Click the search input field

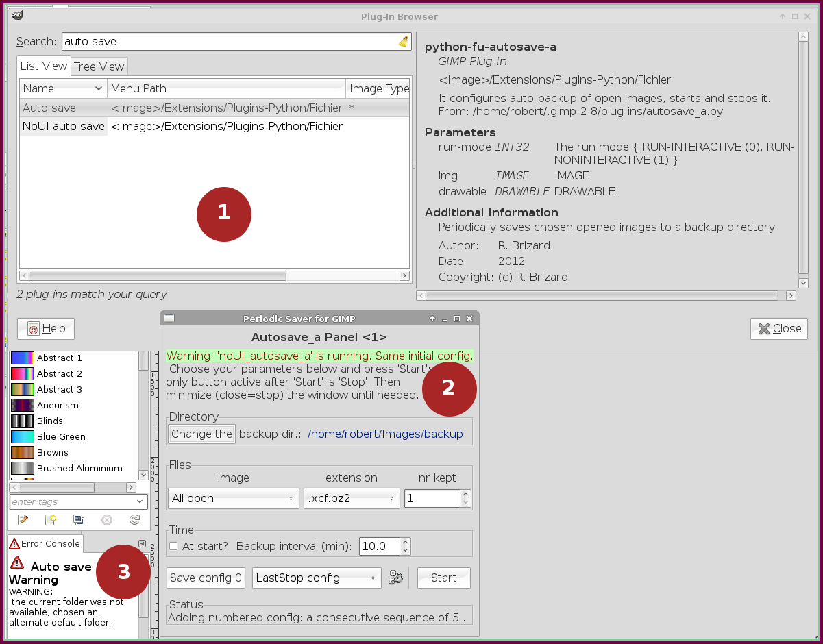click(x=236, y=41)
